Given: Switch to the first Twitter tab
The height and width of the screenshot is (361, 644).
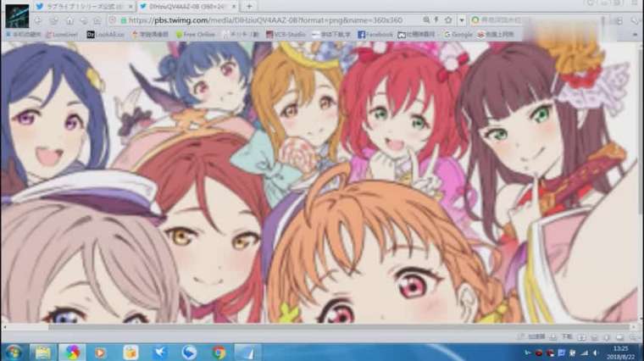Looking at the screenshot, I should (84, 7).
